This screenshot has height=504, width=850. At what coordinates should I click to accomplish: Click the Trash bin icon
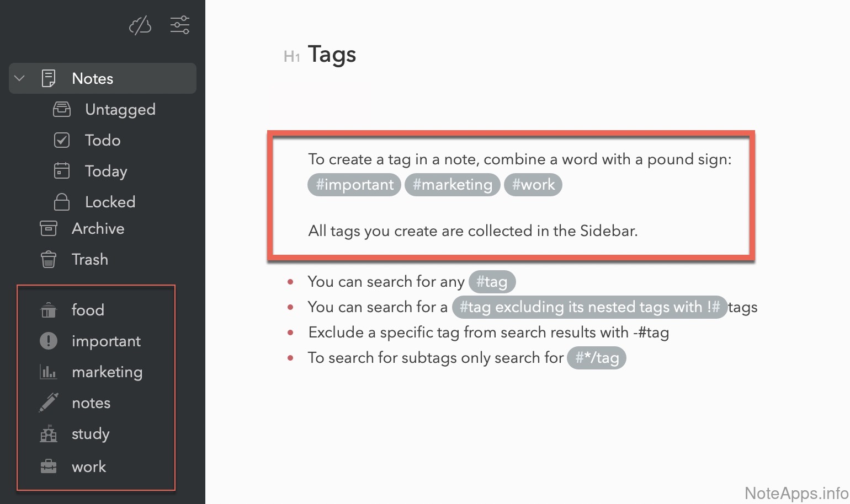coord(49,259)
